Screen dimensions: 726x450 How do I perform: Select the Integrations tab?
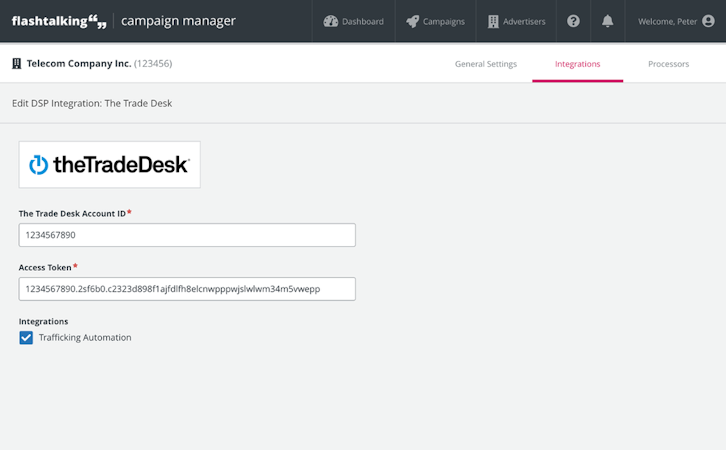[x=577, y=64]
